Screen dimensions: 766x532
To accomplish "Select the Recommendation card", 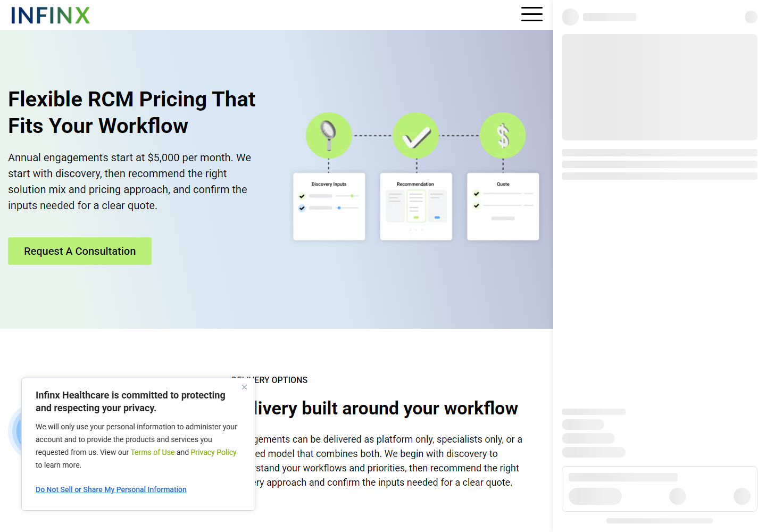I will click(416, 206).
